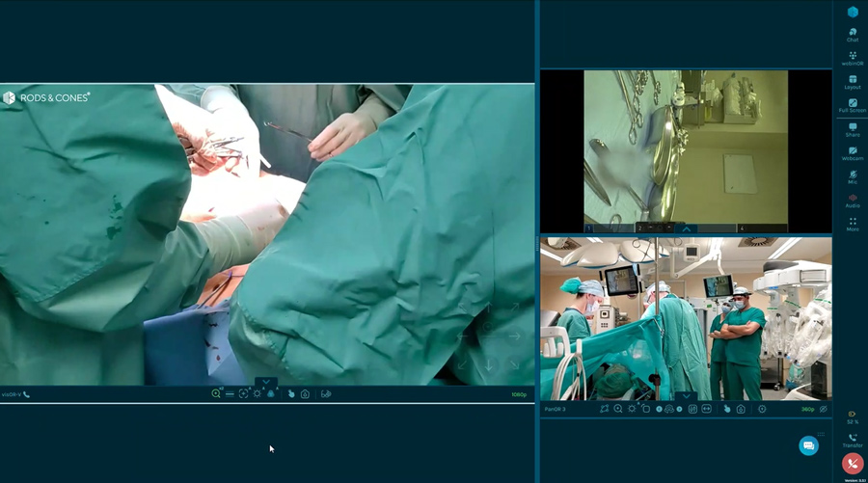Toggle the Webcam on or off

click(853, 152)
